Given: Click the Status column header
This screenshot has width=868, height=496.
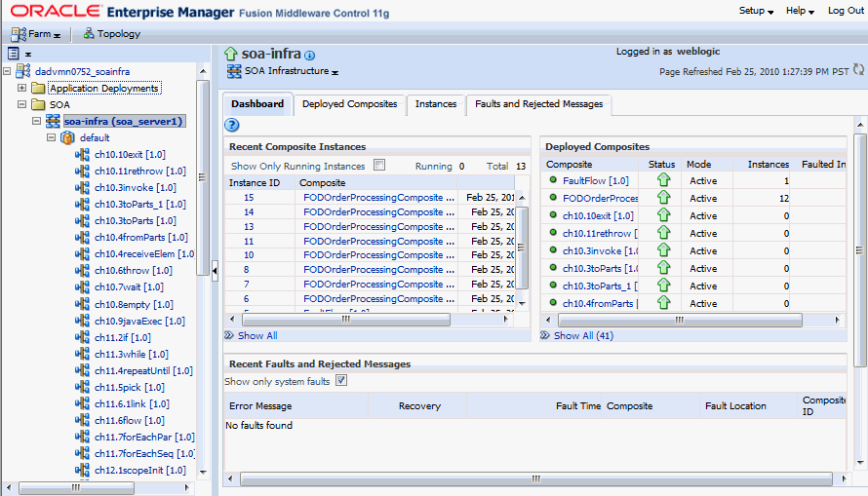Looking at the screenshot, I should point(661,165).
